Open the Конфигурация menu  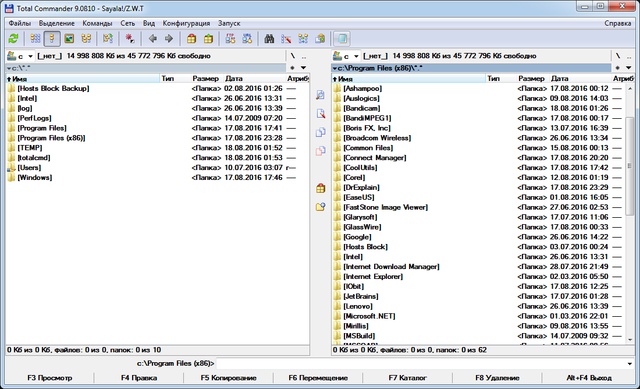click(186, 23)
